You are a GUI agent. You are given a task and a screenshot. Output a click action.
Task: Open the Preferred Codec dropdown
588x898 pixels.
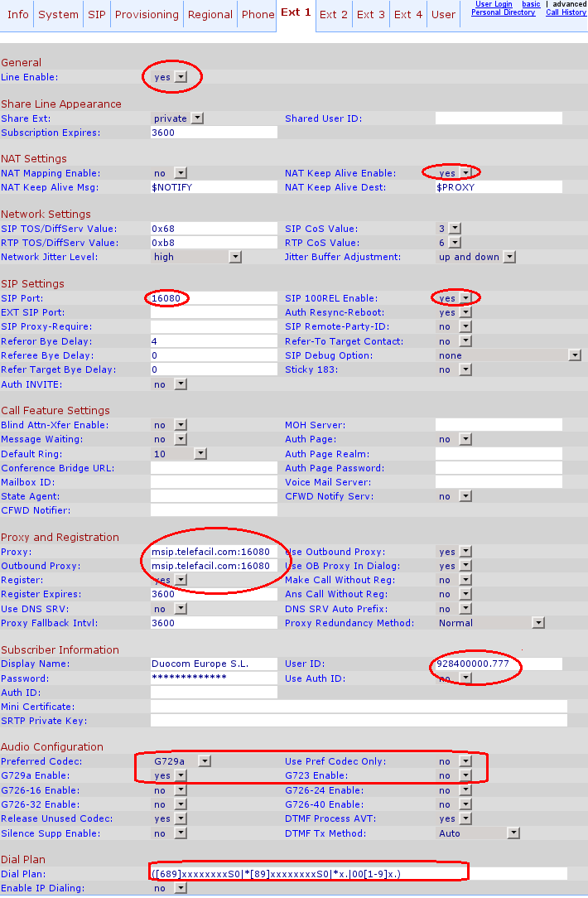tap(204, 761)
